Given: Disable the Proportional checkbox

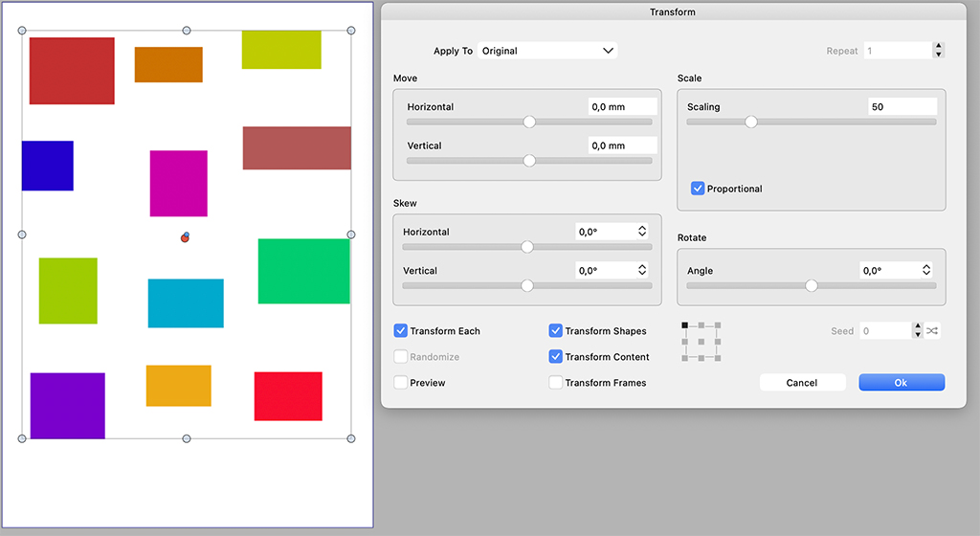Looking at the screenshot, I should (698, 189).
